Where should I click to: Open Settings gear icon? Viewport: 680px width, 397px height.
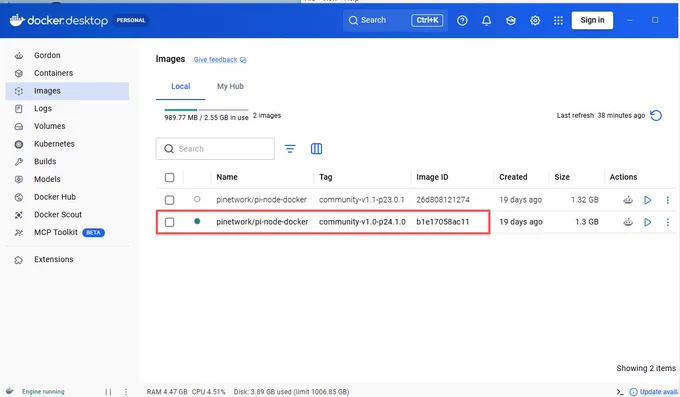click(535, 20)
